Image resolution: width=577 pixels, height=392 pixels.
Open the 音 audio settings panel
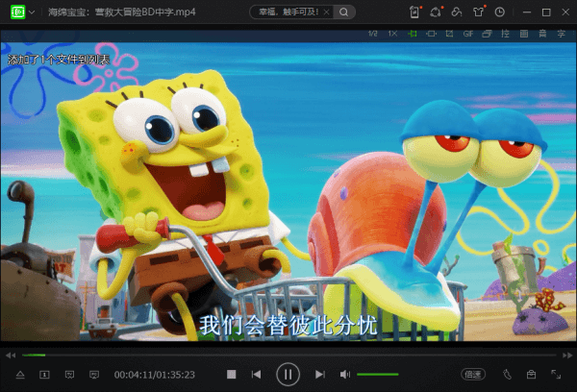(x=542, y=34)
